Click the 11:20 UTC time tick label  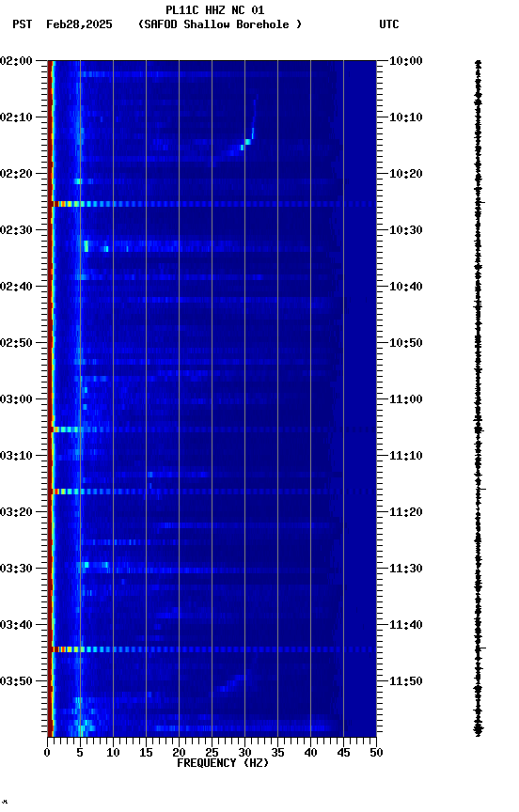point(406,512)
